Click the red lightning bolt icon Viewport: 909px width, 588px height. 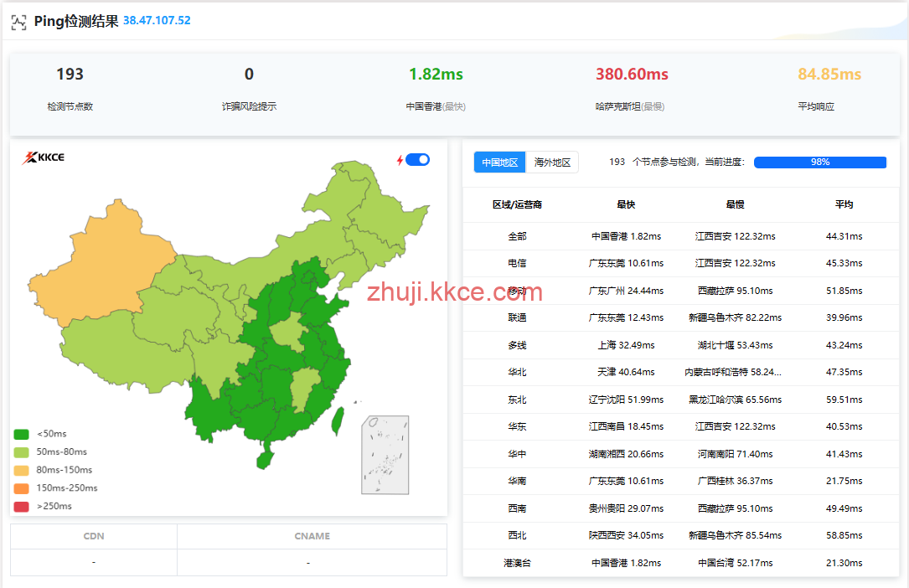tap(400, 160)
